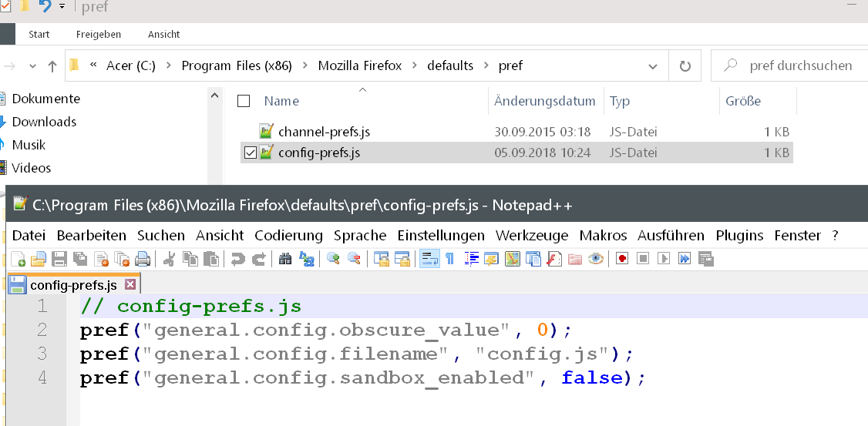This screenshot has width=868, height=426.
Task: Click the Cut scissors icon
Action: pos(170,259)
